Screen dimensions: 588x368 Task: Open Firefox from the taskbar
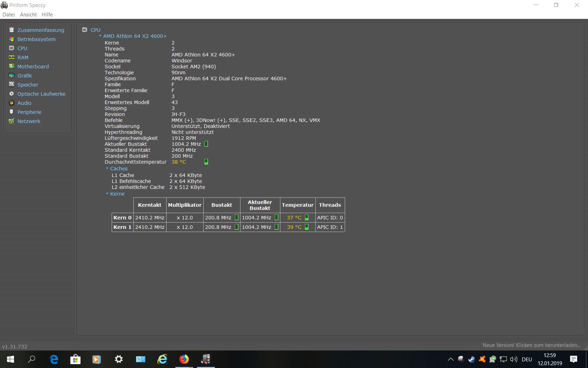184,359
